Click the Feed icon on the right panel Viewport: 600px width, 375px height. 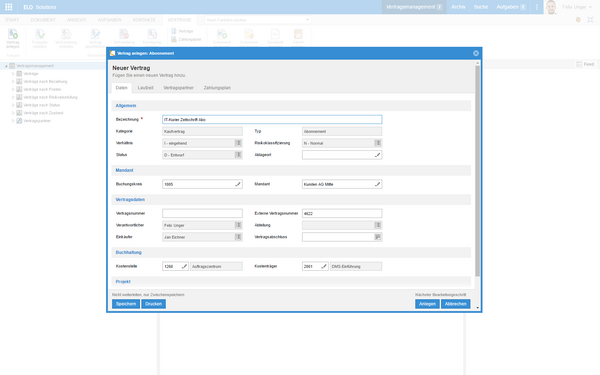(579, 64)
